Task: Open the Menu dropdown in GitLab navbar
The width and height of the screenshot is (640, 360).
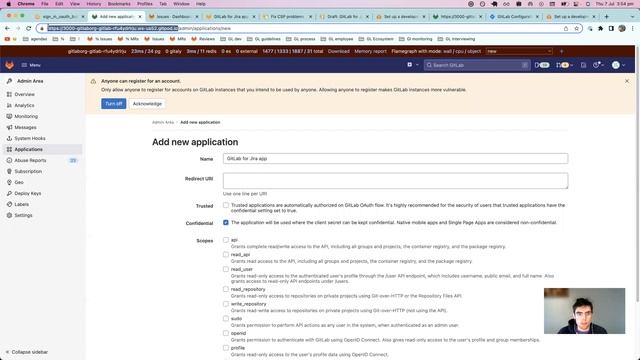Action: 31,65
